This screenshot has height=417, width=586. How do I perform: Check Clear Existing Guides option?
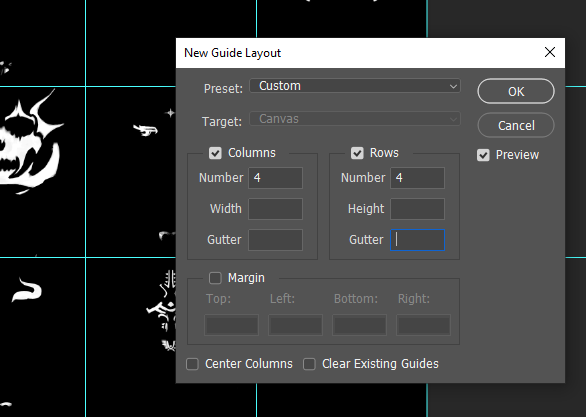(309, 364)
